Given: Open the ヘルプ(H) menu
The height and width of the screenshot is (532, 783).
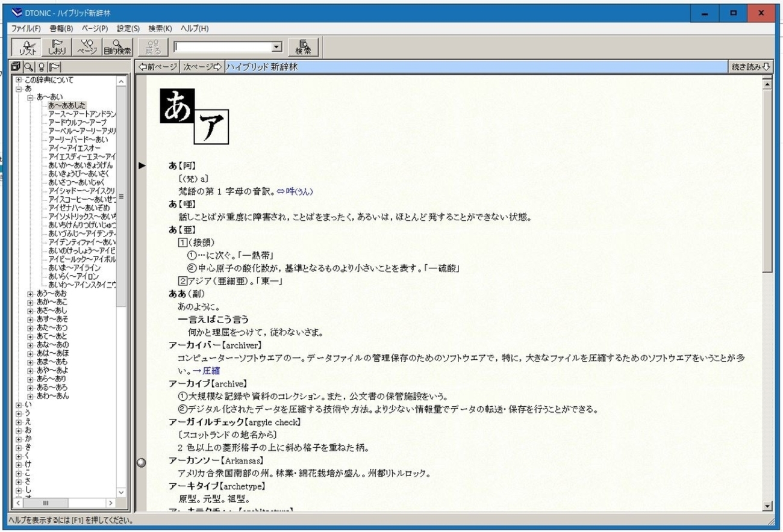Looking at the screenshot, I should pos(195,29).
